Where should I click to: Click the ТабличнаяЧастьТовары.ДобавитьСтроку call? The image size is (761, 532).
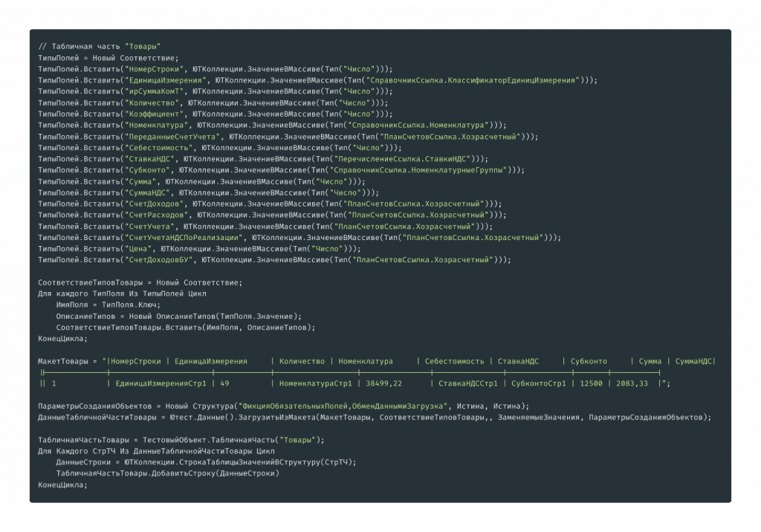pyautogui.click(x=167, y=473)
